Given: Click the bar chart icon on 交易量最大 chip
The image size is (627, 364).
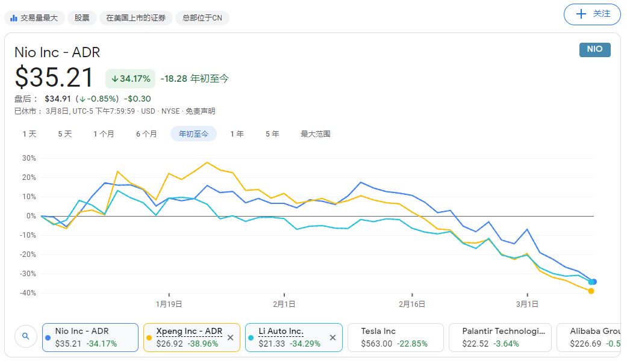Looking at the screenshot, I should [13, 18].
